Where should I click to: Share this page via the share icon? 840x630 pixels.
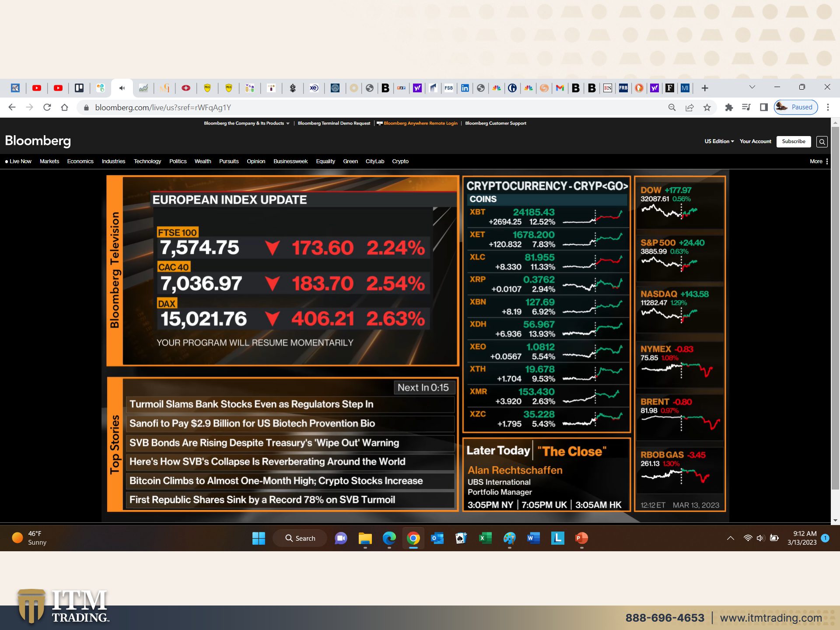(x=689, y=107)
